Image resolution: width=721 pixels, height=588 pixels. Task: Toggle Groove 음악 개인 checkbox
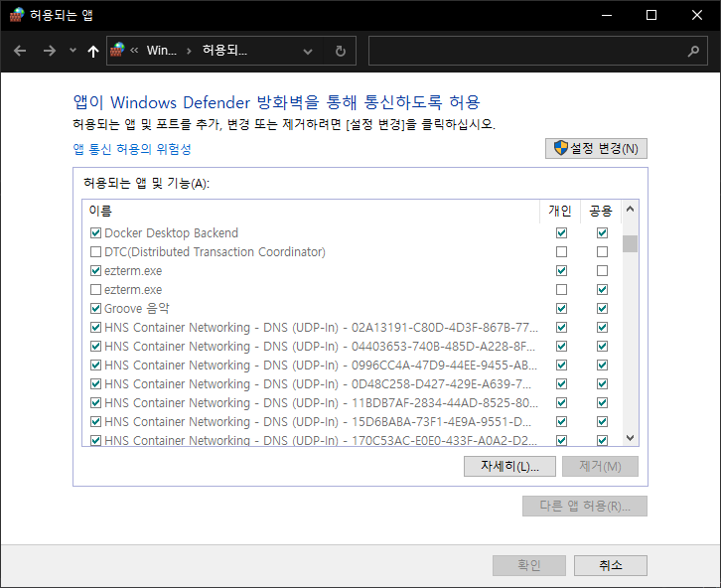[x=561, y=309]
